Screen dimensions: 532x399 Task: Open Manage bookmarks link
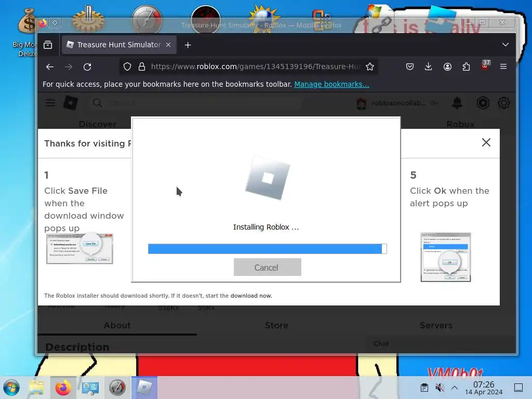pos(331,84)
